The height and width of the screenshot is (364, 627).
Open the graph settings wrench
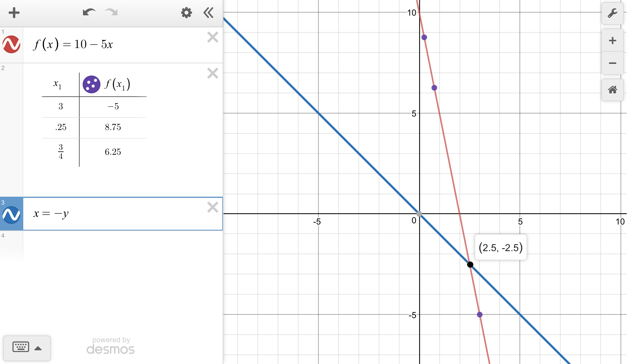612,13
